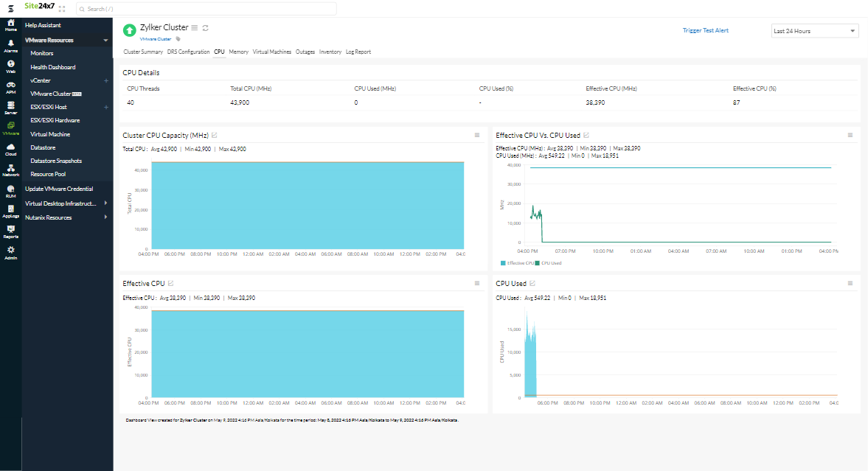Edit the Cluster CPU Capacity chart title
The image size is (868, 471).
214,134
